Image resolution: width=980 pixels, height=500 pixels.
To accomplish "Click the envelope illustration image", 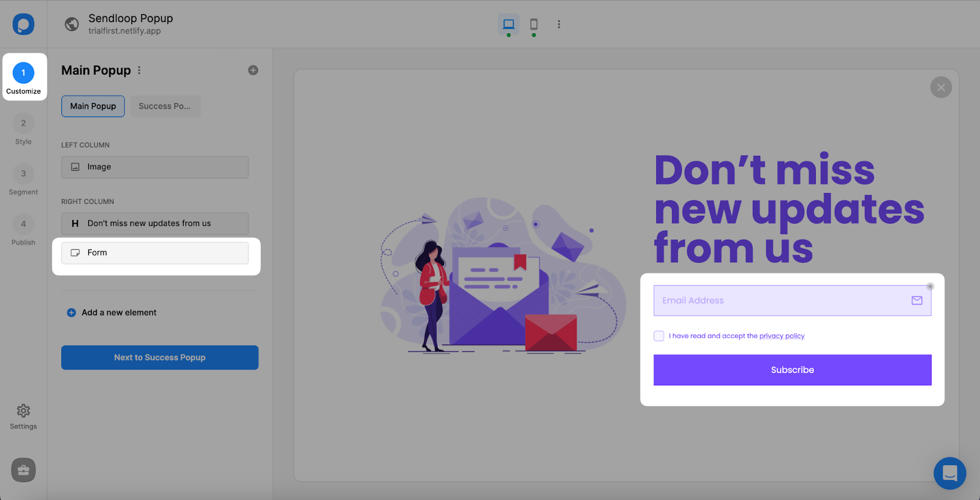I will click(x=502, y=276).
